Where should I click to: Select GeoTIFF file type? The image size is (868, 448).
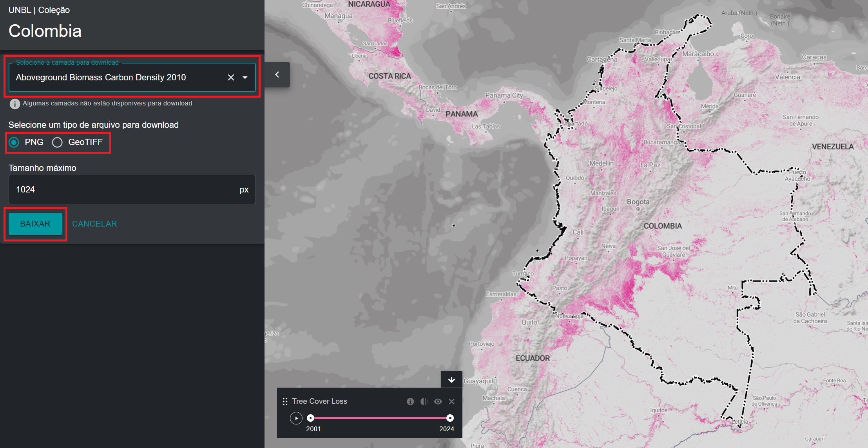tap(57, 142)
